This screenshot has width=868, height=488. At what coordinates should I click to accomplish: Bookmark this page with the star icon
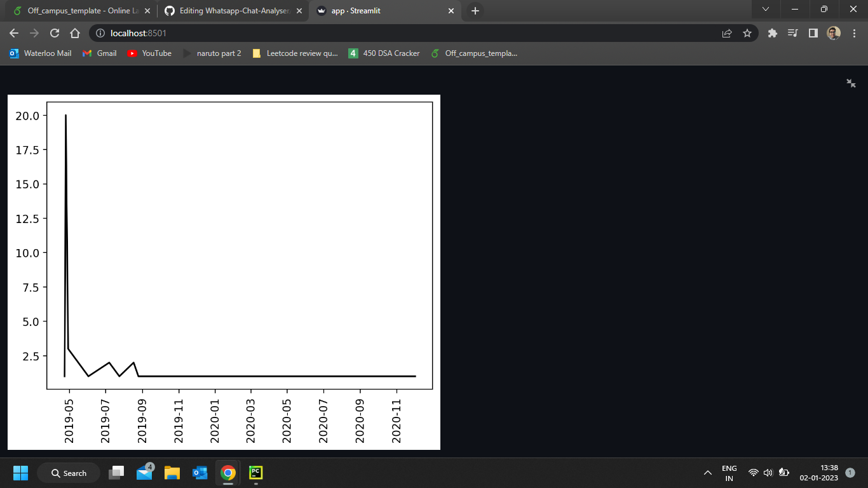pos(748,33)
